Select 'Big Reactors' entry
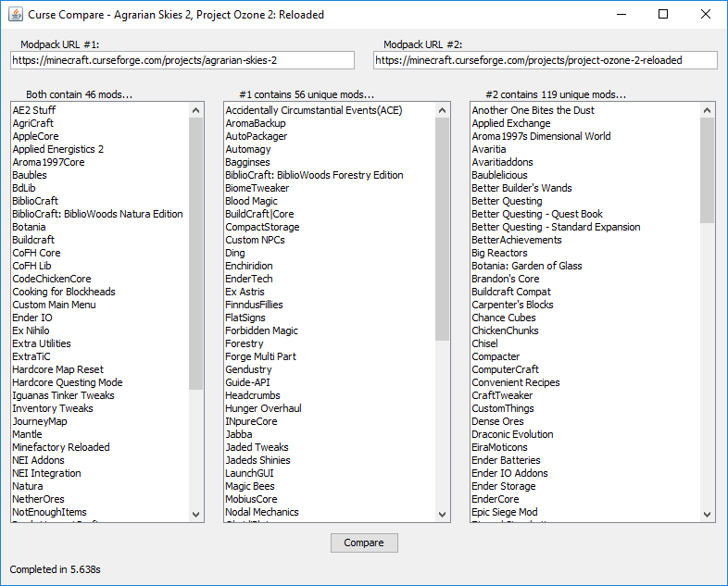Screen dimensions: 728x586 [x=499, y=254]
